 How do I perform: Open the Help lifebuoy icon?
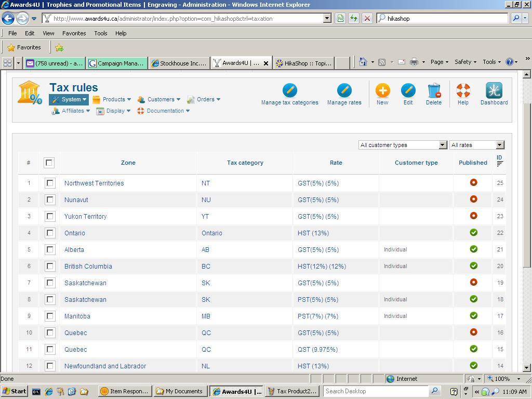point(463,91)
